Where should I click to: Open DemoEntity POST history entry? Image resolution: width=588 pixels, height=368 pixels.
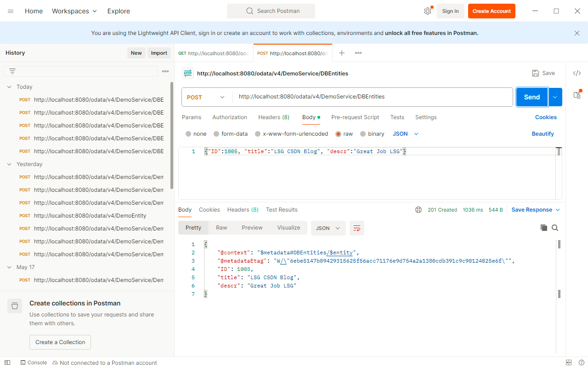90,216
